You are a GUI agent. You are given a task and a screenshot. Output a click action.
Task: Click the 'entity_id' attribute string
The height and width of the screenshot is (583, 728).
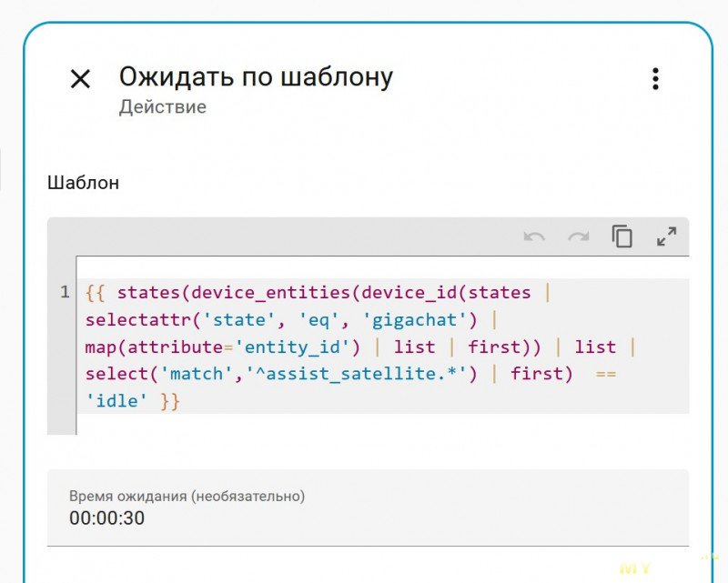(x=296, y=347)
